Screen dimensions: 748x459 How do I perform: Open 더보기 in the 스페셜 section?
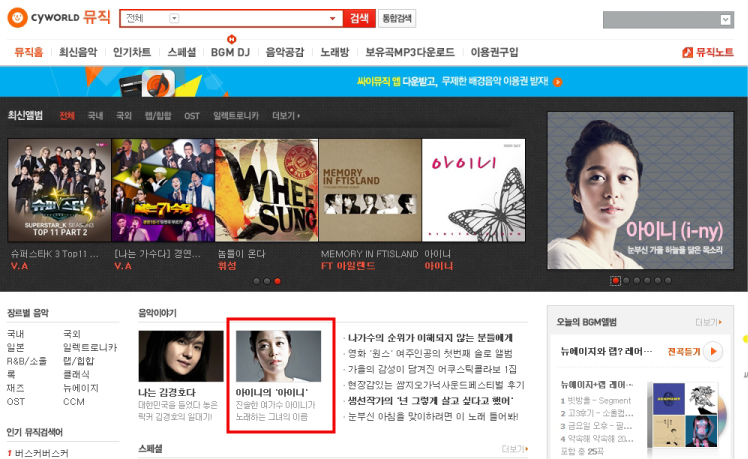[515, 449]
